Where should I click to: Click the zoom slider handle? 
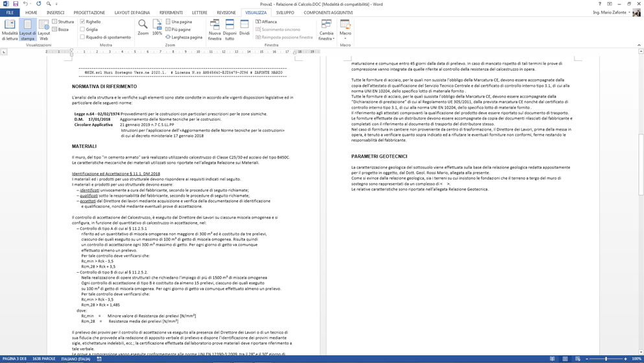[606, 359]
